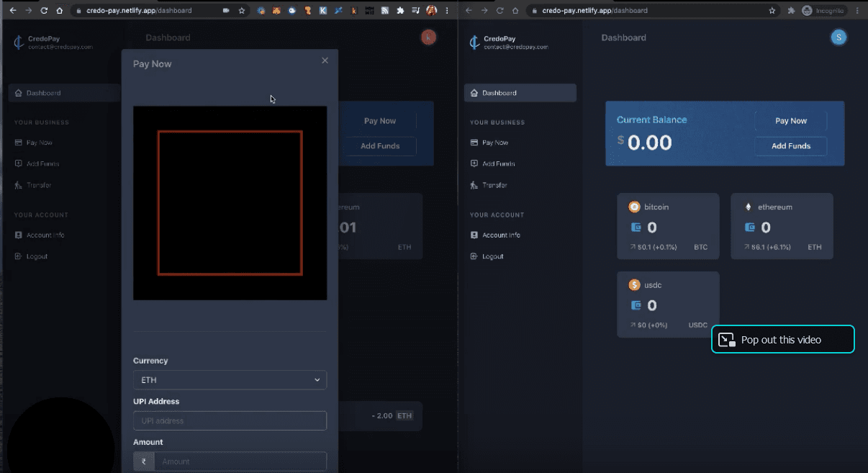Open Pay Now in left window sidebar

point(34,143)
